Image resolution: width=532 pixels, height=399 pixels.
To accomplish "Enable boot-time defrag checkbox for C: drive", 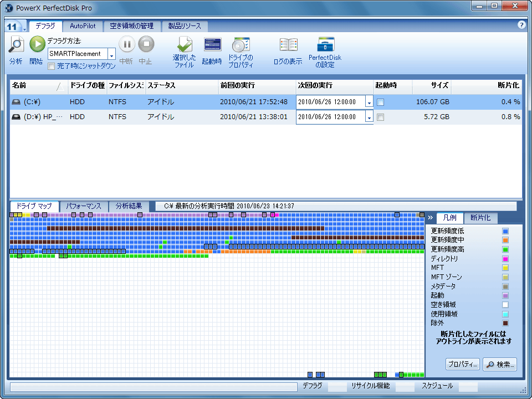I will tap(381, 102).
